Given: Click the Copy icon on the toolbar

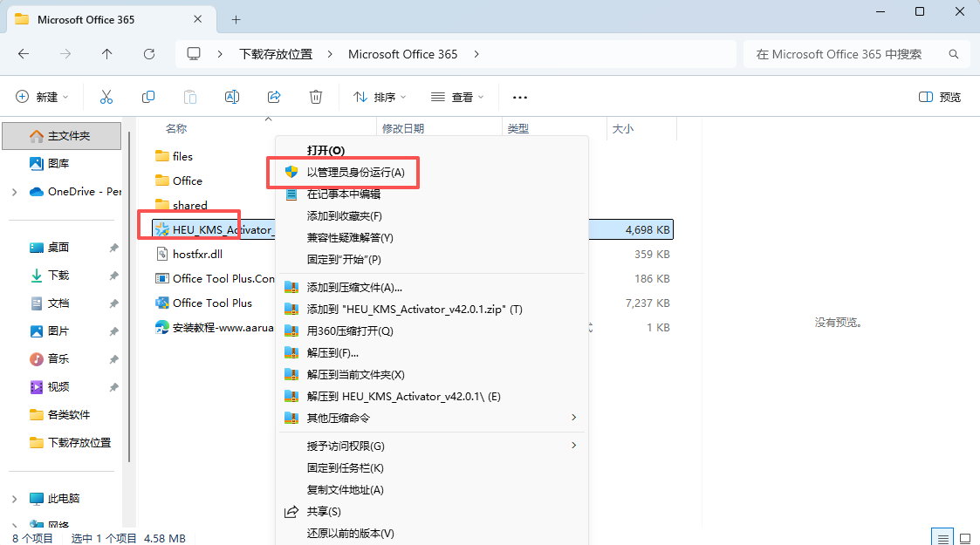Looking at the screenshot, I should (x=148, y=96).
